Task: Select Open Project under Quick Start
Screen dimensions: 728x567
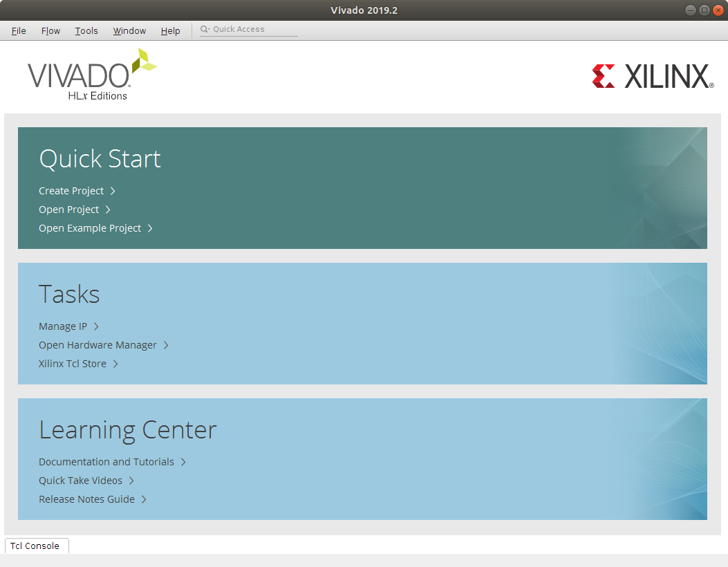Action: tap(69, 210)
